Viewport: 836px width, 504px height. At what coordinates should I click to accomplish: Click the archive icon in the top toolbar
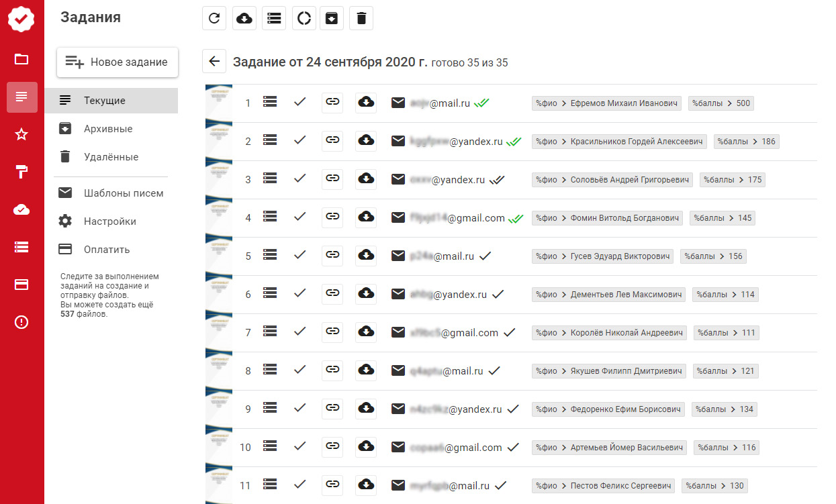pyautogui.click(x=332, y=18)
